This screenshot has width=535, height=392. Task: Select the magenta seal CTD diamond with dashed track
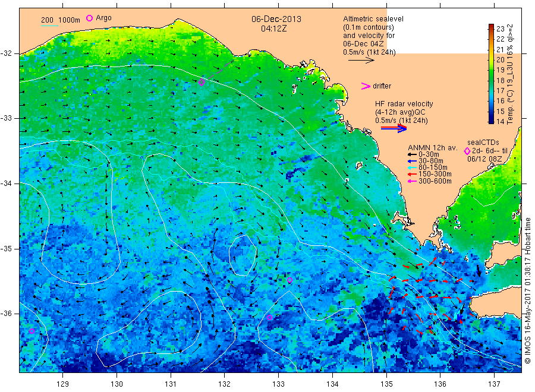click(x=202, y=82)
